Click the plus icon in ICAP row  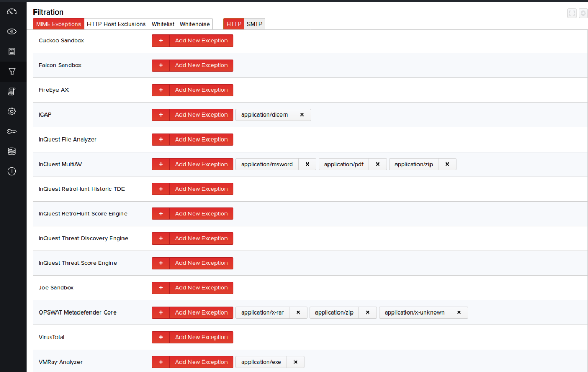click(x=161, y=114)
